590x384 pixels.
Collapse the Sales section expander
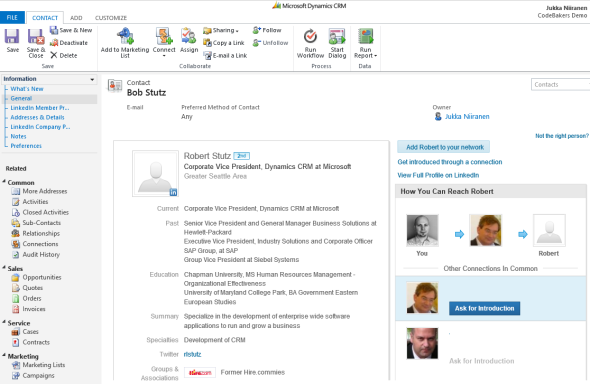tap(4, 268)
